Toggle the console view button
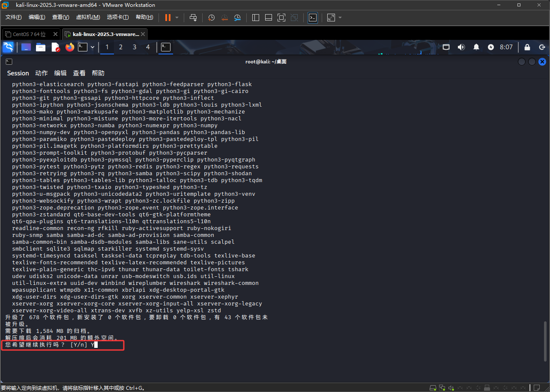Screen dimensions: 550x392 point(313,18)
